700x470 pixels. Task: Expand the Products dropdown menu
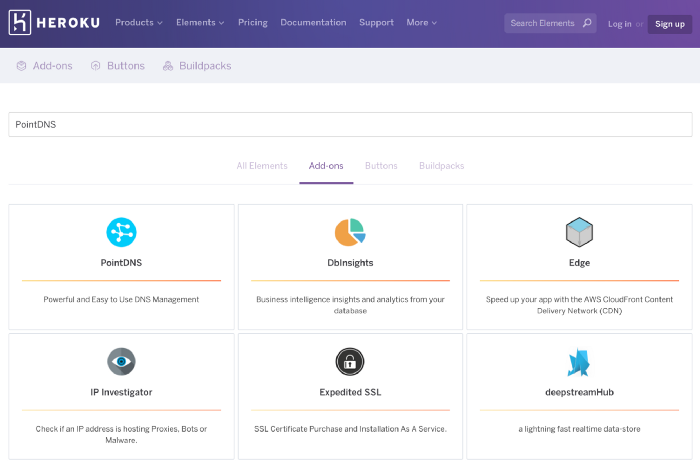[139, 22]
